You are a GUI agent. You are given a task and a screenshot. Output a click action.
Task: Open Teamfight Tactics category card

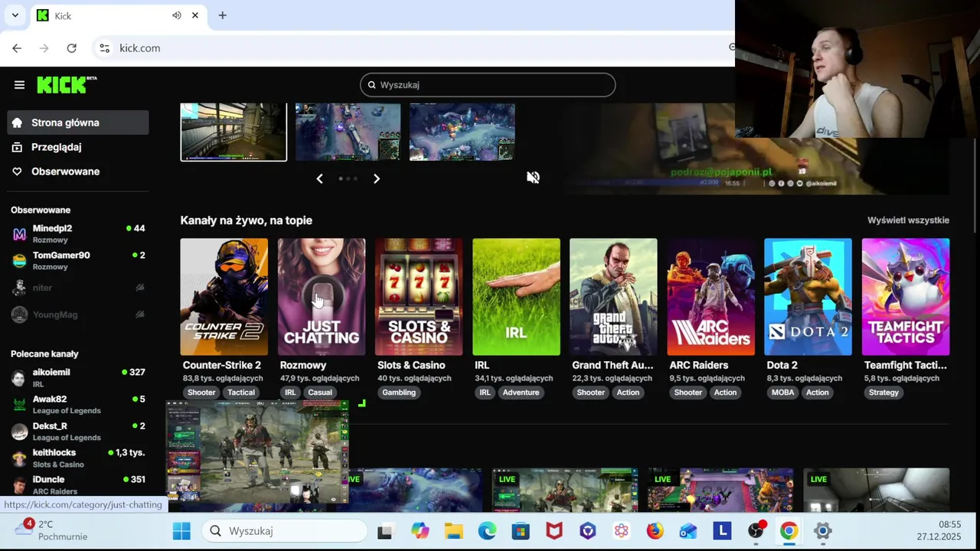click(x=905, y=297)
